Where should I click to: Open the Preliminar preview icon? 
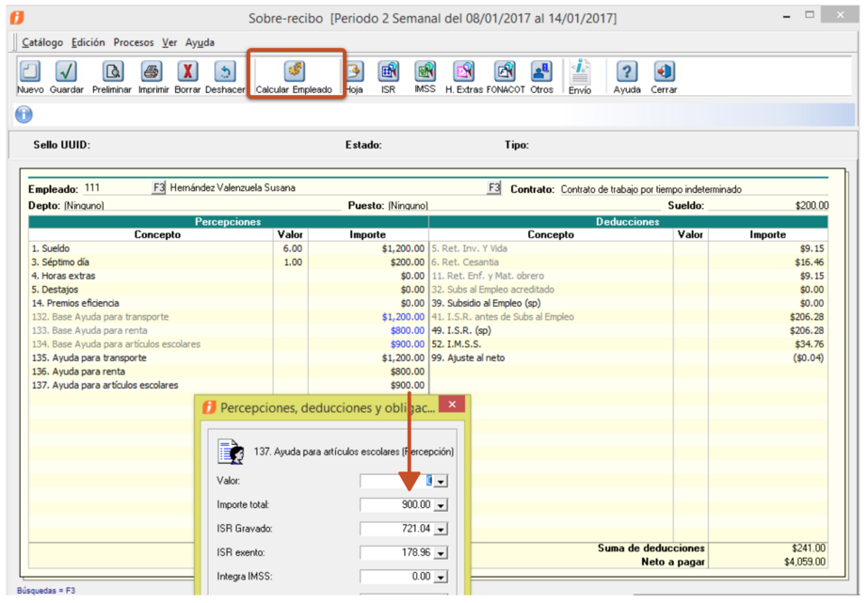click(112, 72)
